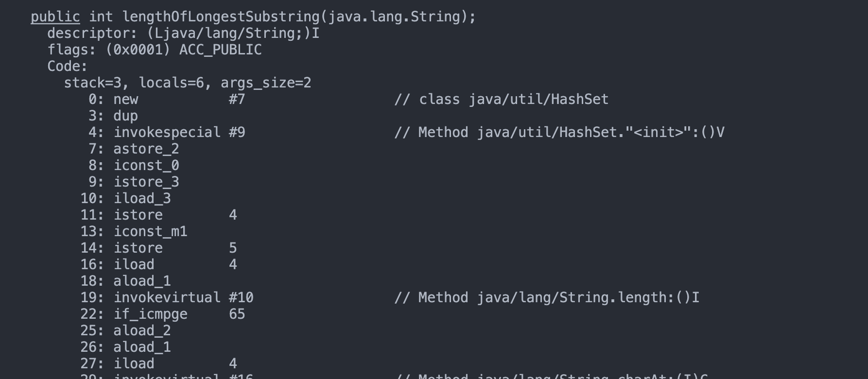Click the 'args_size=2' value

click(265, 83)
